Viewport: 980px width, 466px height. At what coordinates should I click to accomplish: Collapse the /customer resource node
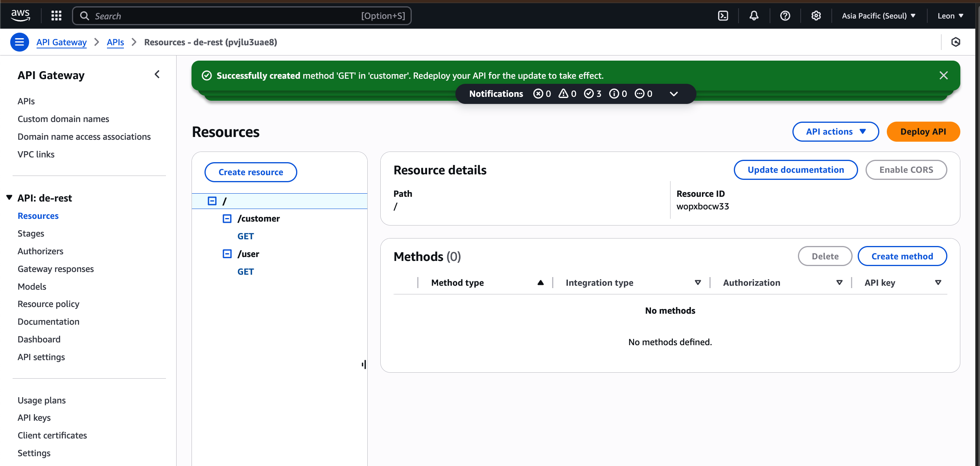tap(227, 218)
